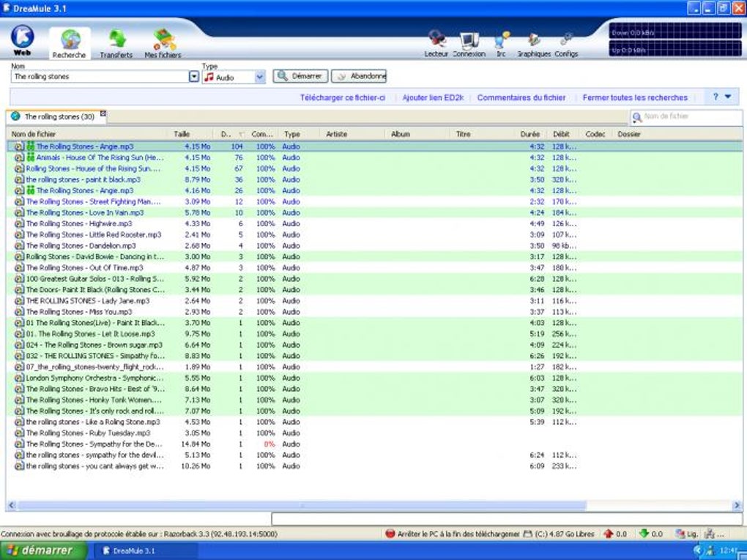747x560 pixels.
Task: Select Love In Vain.mp3 row
Action: click(x=374, y=212)
